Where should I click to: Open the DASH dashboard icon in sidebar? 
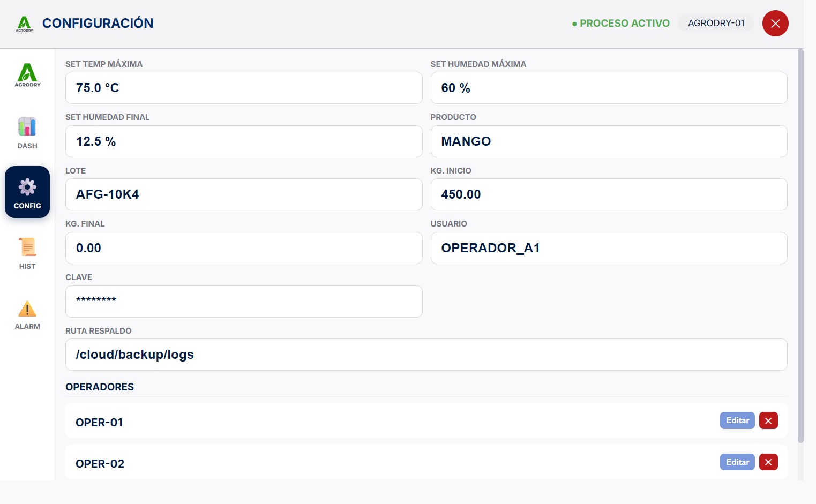pyautogui.click(x=27, y=127)
